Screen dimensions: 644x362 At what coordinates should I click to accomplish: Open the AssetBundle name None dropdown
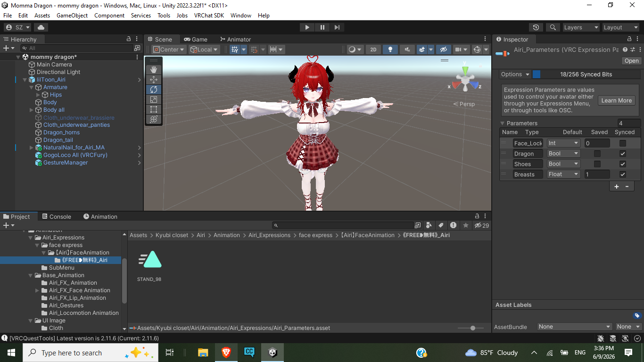coord(575,327)
